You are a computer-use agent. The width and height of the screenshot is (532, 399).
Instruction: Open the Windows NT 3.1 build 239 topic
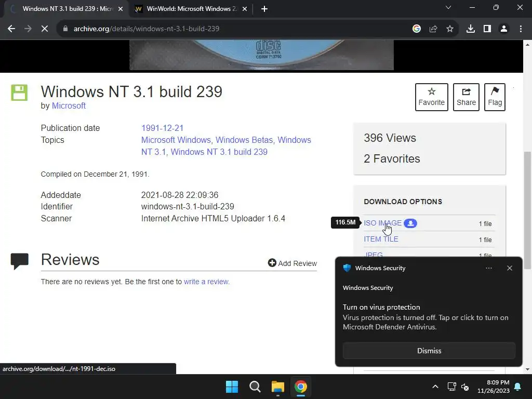(219, 152)
